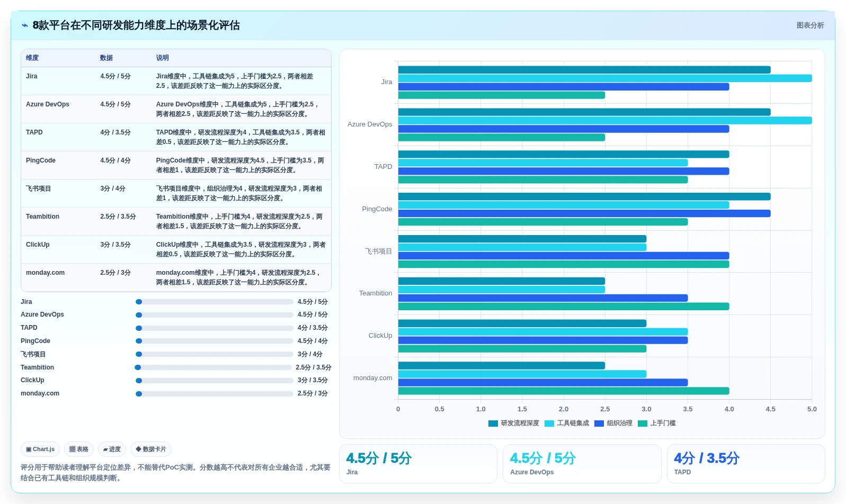
Task: Toggle 上手门槛 legend swatch
Action: (643, 424)
